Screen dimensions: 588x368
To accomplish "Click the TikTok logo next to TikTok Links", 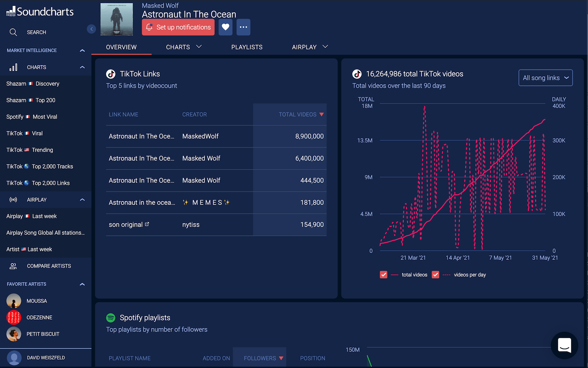I will 111,74.
